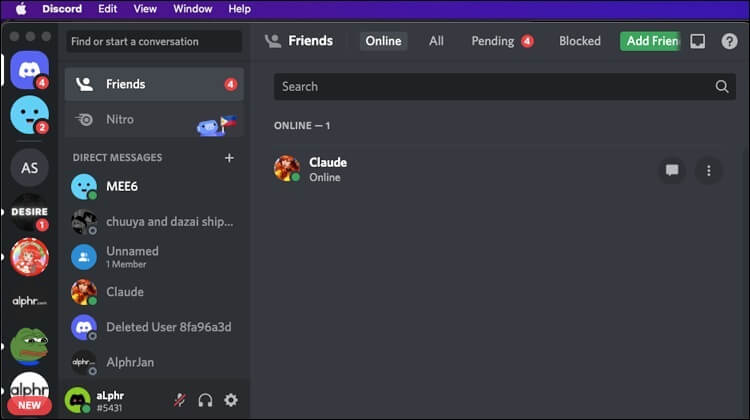Open the Apple menu

[x=21, y=9]
